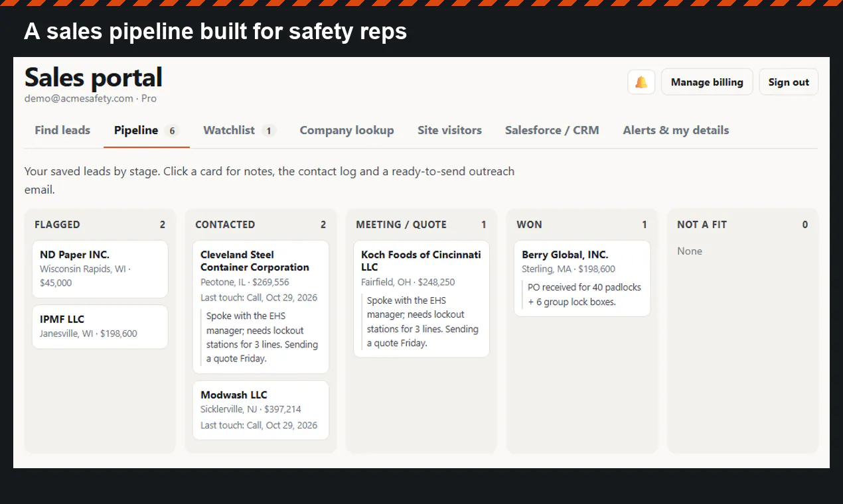Click the CONTACTED column heading
Viewport: 843px width, 504px height.
coord(225,225)
